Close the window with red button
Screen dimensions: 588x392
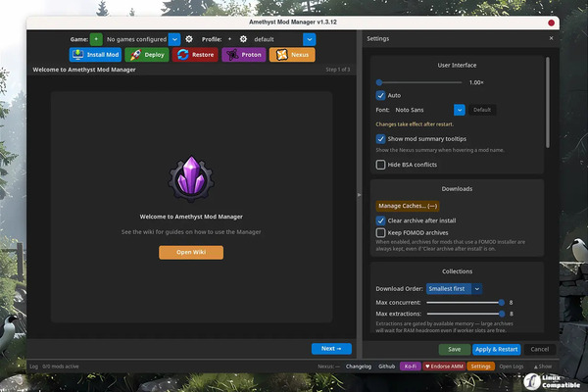click(551, 23)
